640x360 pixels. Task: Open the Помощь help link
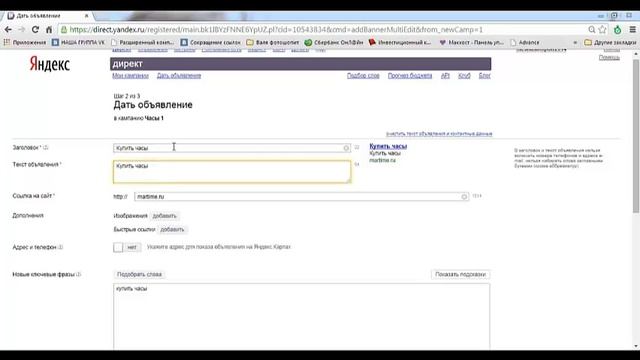coord(609,58)
